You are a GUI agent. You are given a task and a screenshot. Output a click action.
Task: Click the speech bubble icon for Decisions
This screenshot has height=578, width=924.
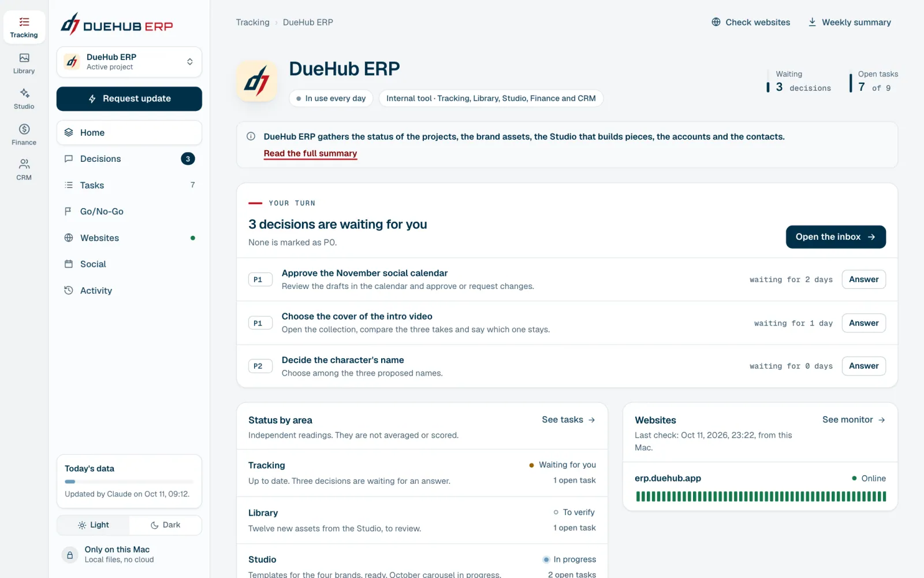coord(68,159)
